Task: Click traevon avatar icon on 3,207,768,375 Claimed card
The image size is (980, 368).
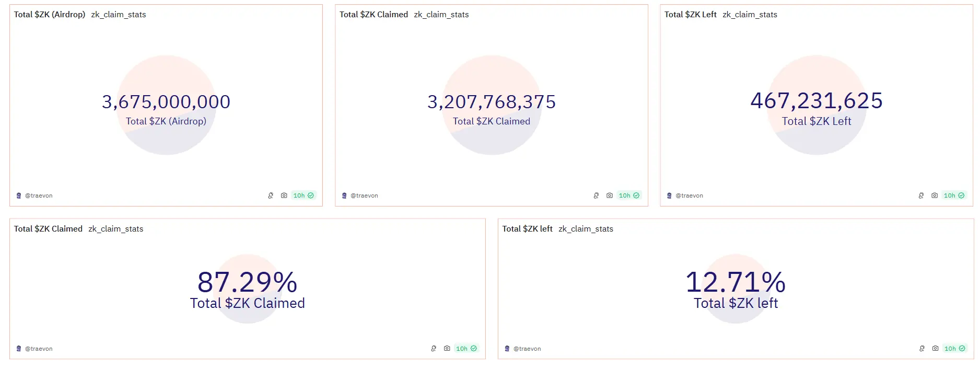Action: [344, 195]
